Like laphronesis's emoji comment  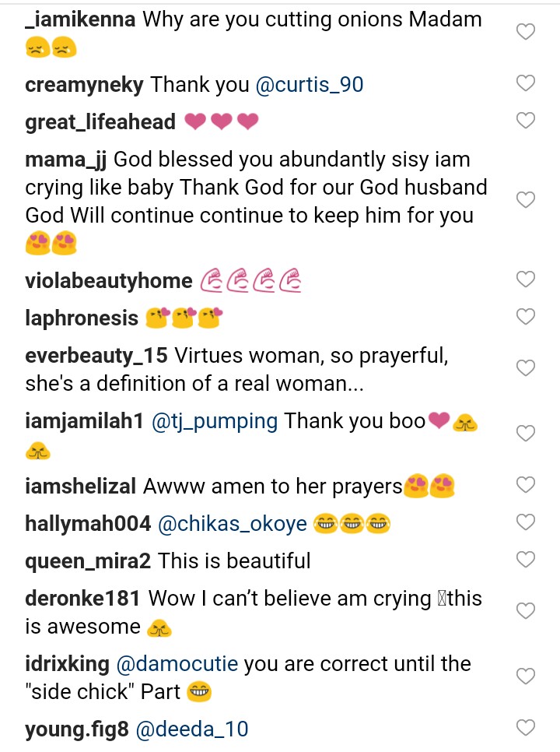[x=527, y=316]
